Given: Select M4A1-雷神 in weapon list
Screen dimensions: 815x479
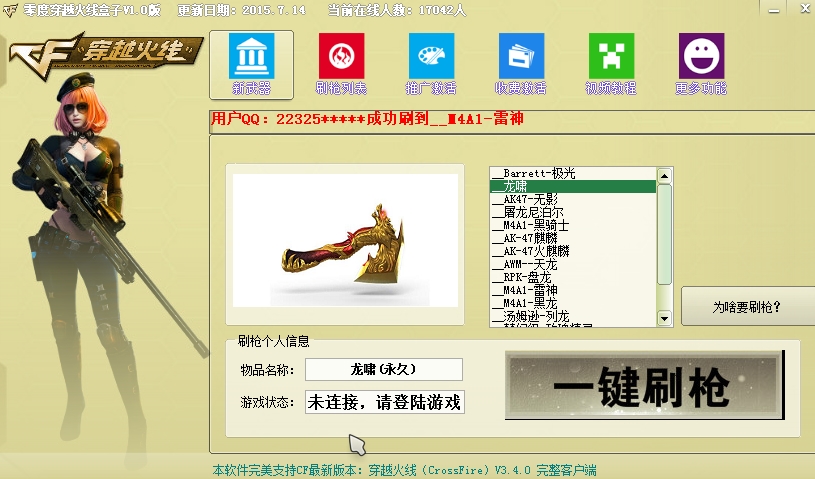Looking at the screenshot, I should coord(573,290).
